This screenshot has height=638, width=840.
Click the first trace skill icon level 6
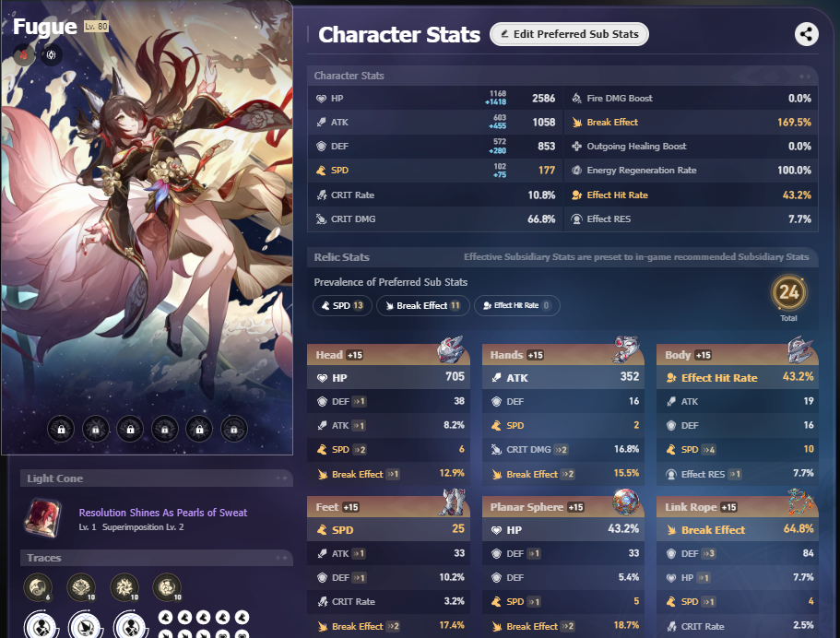pos(38,587)
